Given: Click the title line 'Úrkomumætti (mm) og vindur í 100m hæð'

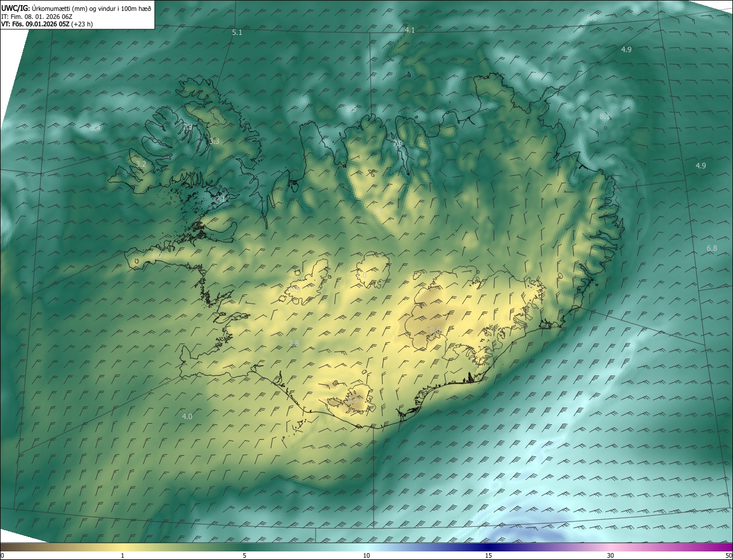Looking at the screenshot, I should pos(92,7).
